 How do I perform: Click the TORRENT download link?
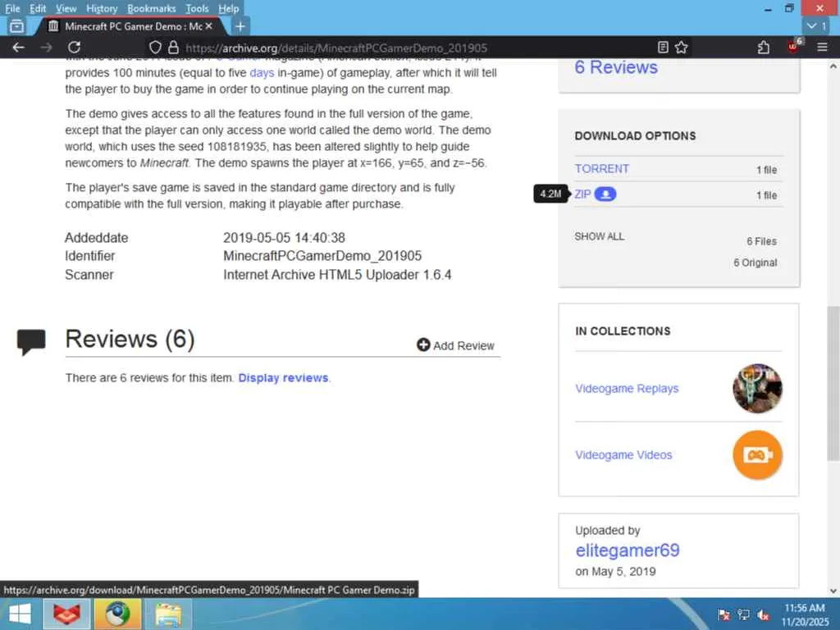(601, 169)
